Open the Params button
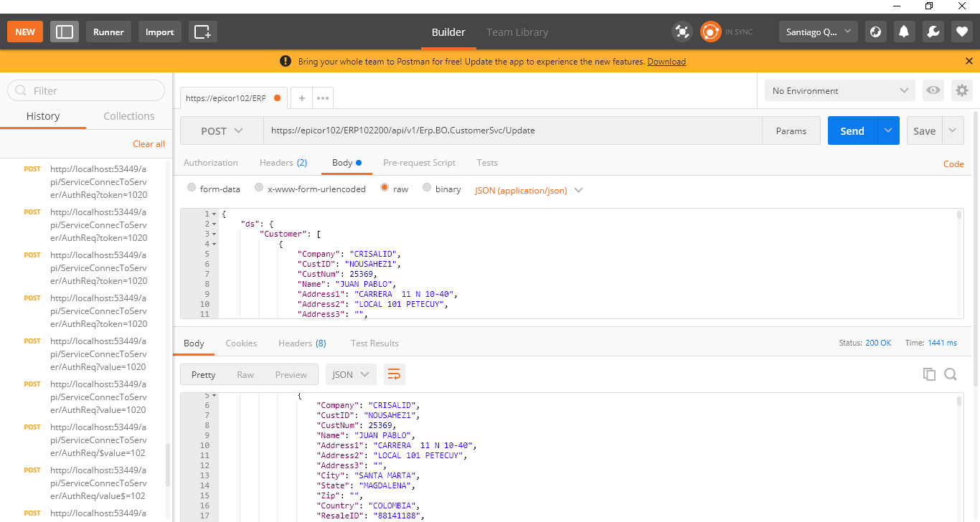The height and width of the screenshot is (522, 980). tap(791, 130)
